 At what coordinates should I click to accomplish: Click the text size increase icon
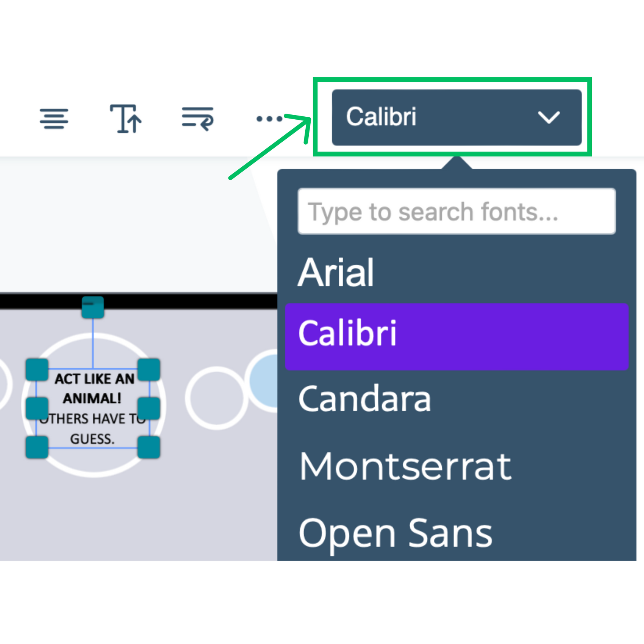point(126,119)
